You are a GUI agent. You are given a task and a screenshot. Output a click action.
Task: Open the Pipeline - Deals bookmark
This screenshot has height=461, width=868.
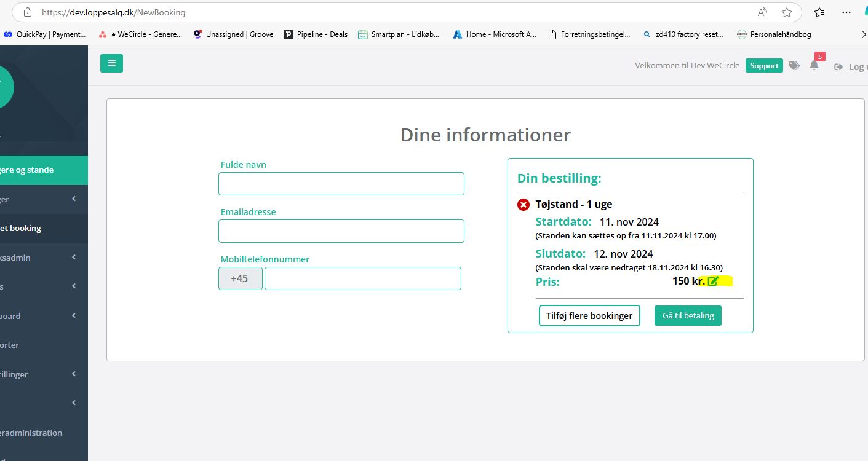pyautogui.click(x=316, y=34)
